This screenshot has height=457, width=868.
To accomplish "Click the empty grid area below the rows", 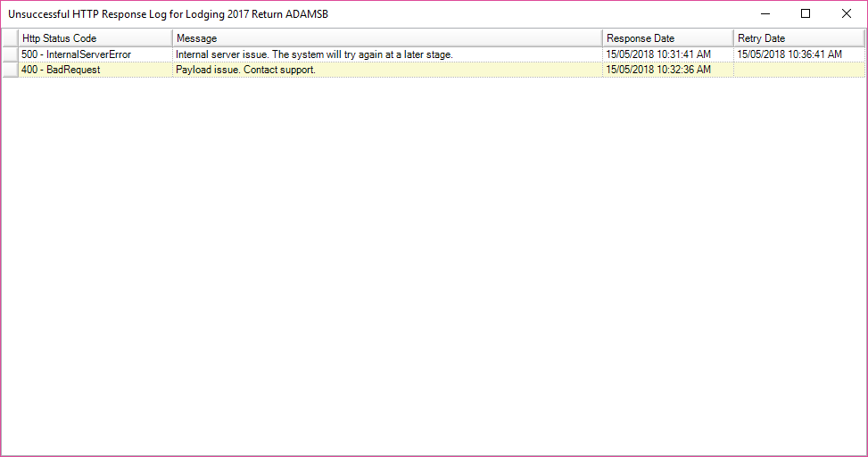I will tap(434, 268).
